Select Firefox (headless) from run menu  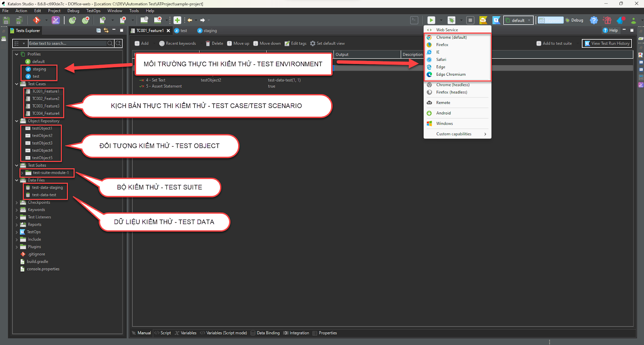pos(457,92)
